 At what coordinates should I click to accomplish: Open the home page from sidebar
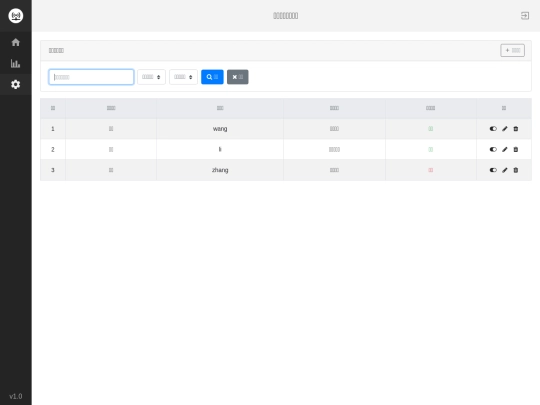pos(15,42)
